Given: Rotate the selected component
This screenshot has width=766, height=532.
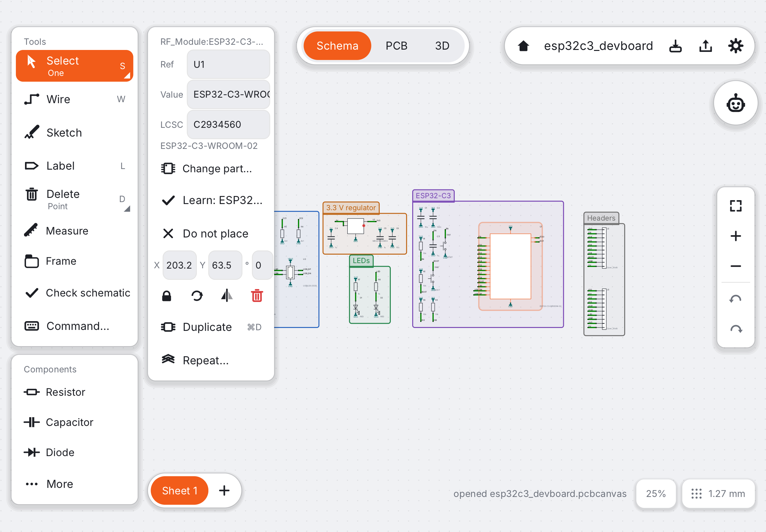Looking at the screenshot, I should (x=197, y=296).
